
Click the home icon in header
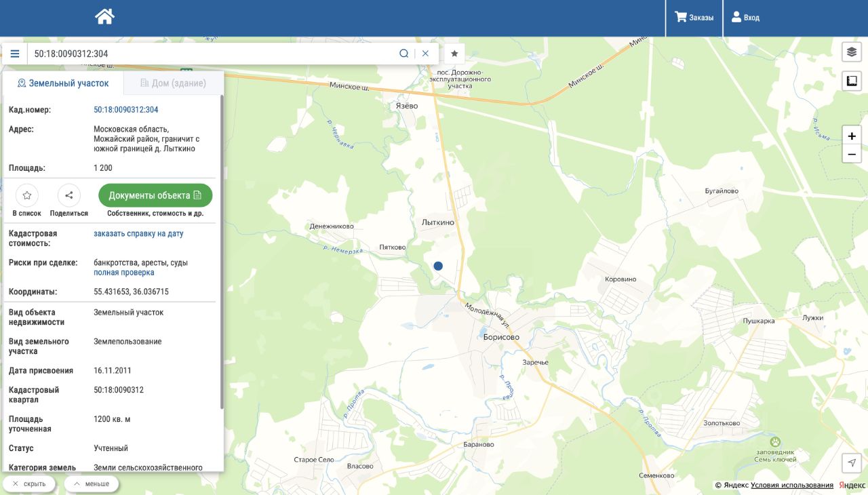(104, 17)
